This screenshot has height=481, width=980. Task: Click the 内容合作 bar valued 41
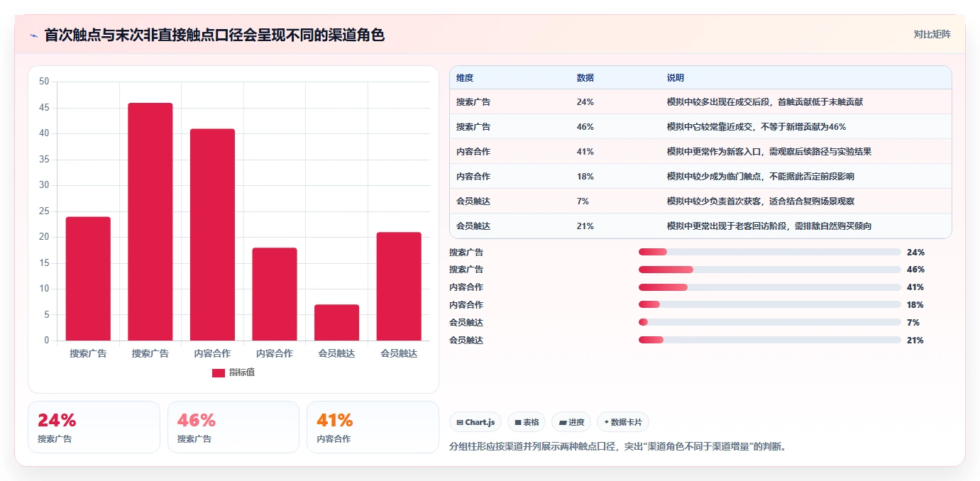212,234
